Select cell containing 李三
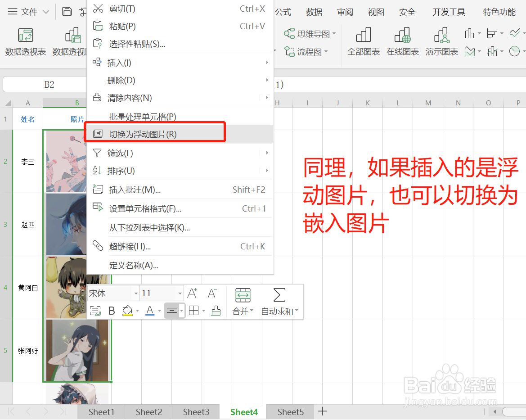Viewport: 526px width, 420px height. (28, 162)
